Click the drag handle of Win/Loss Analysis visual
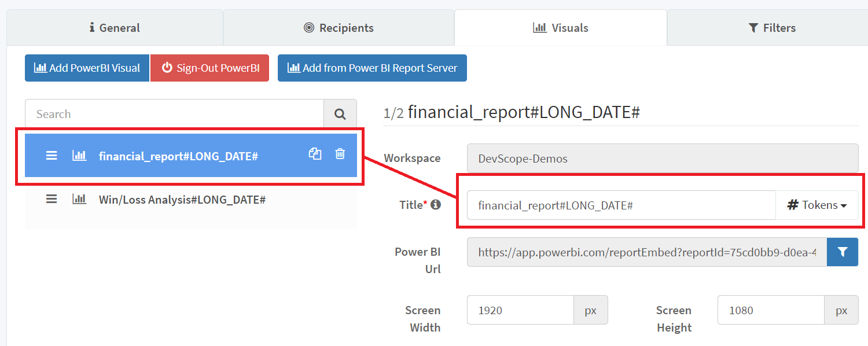The image size is (868, 346). [52, 198]
